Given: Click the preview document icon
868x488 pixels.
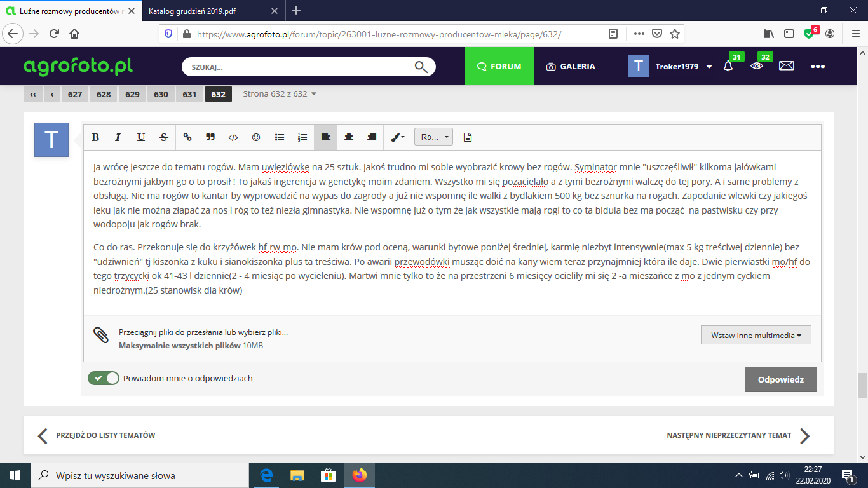Looking at the screenshot, I should [468, 137].
